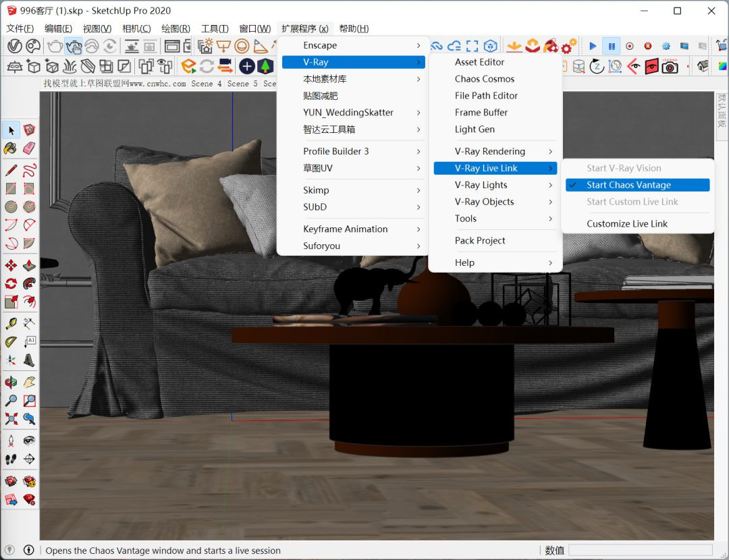This screenshot has height=560, width=729.
Task: Select the Pan hand tool
Action: point(29,382)
